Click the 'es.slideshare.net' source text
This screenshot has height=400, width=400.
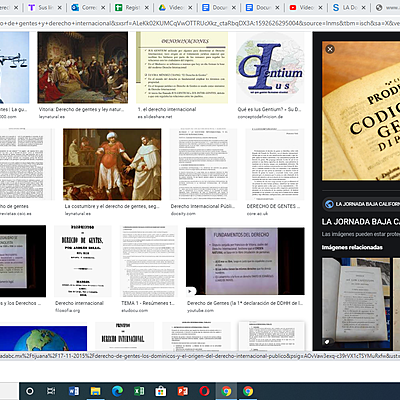[x=155, y=117]
